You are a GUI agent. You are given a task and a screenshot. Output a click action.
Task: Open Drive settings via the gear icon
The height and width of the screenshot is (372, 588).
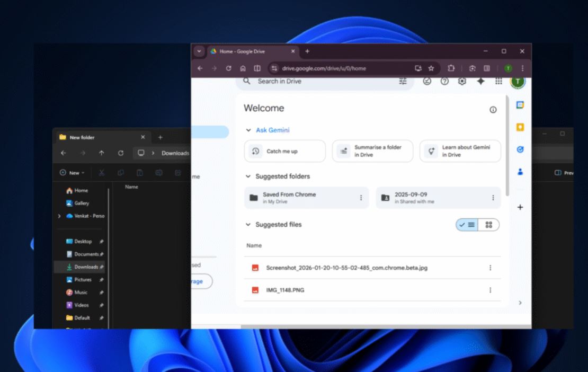point(461,81)
